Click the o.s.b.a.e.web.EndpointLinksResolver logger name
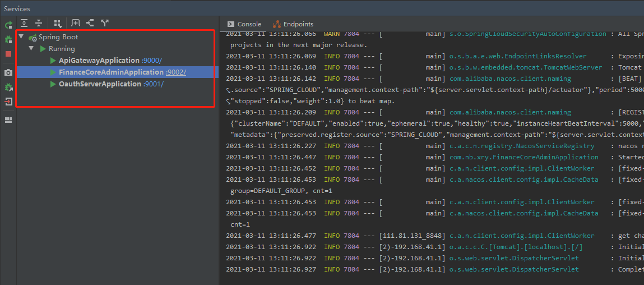Viewport: 644px width, 285px height. click(x=518, y=56)
